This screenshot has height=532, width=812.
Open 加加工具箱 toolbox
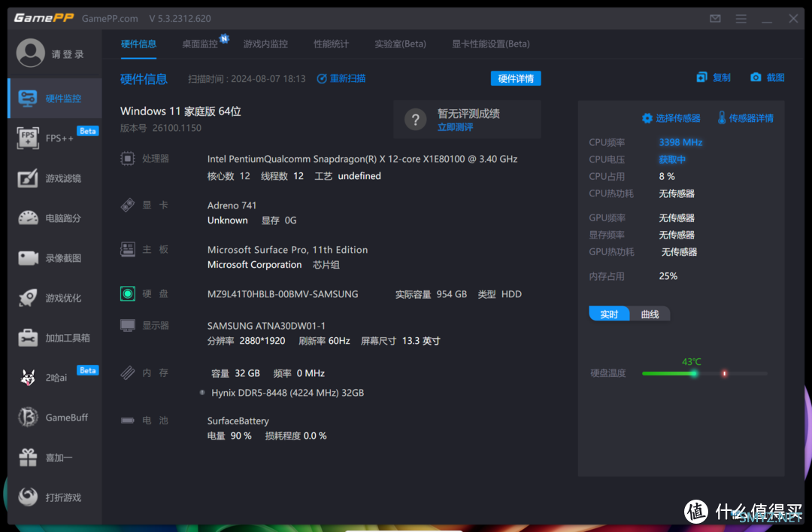[55, 338]
